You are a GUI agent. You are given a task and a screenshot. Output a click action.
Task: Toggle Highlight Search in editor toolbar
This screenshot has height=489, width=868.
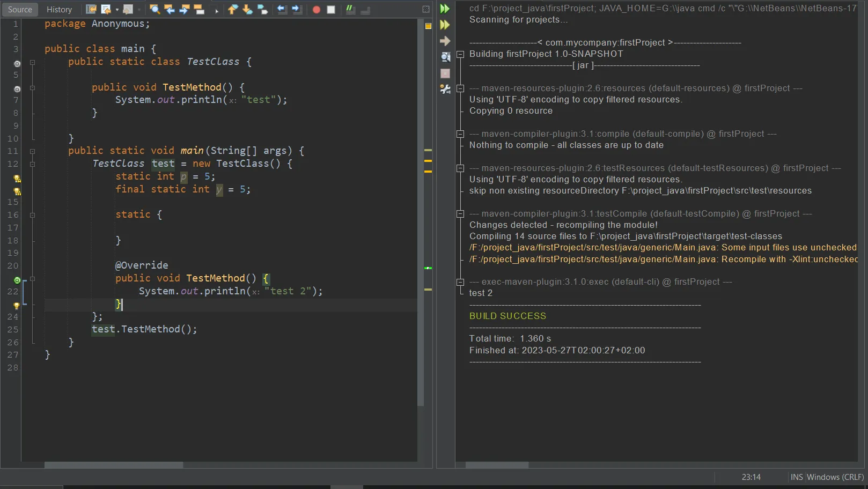click(199, 10)
